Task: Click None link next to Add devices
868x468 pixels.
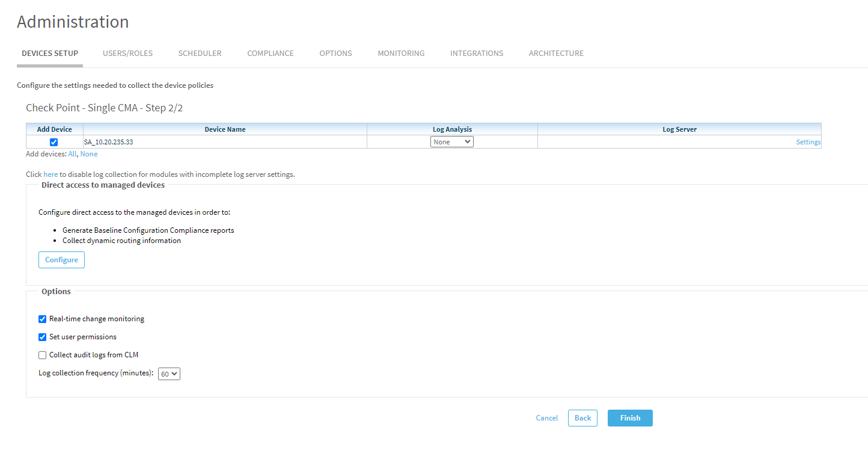Action: (89, 154)
